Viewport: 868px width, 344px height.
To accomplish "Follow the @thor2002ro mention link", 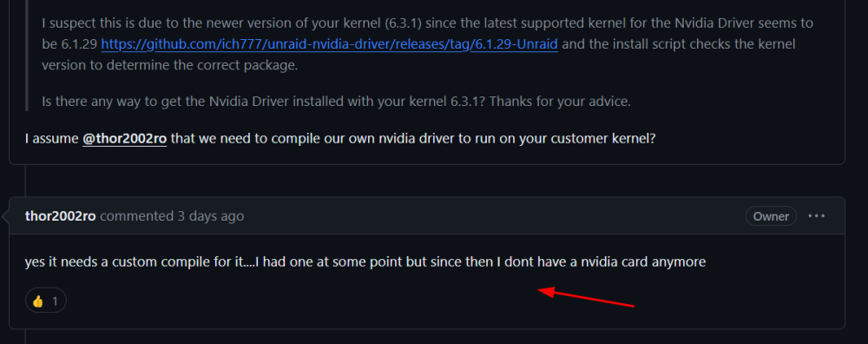I will (x=124, y=138).
